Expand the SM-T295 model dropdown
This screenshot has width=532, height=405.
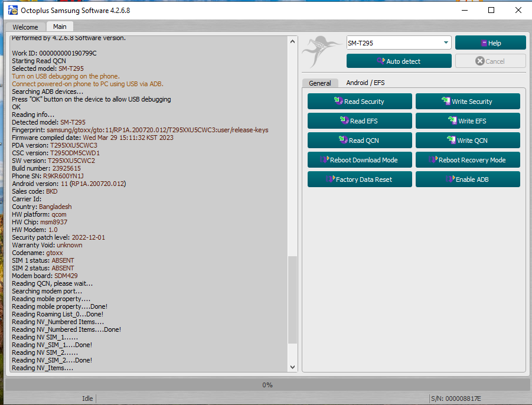(x=445, y=43)
